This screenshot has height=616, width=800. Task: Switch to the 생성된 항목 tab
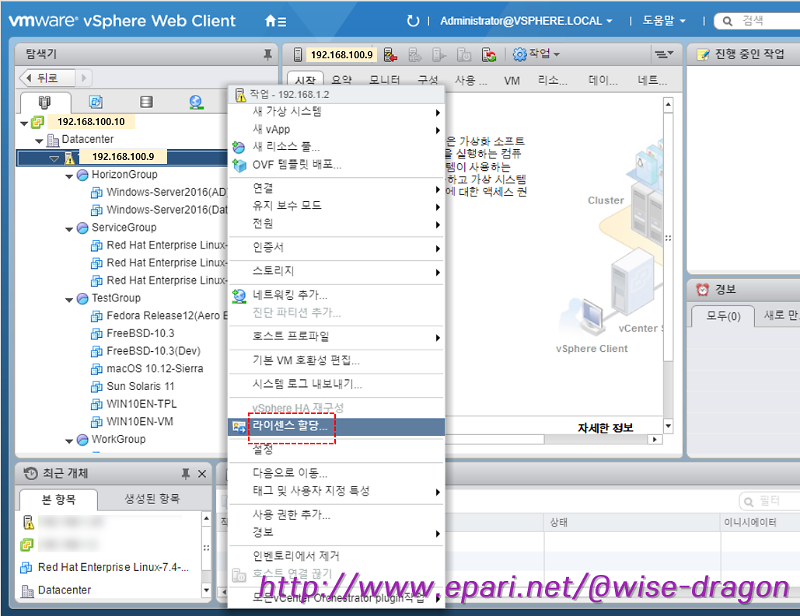coord(152,499)
